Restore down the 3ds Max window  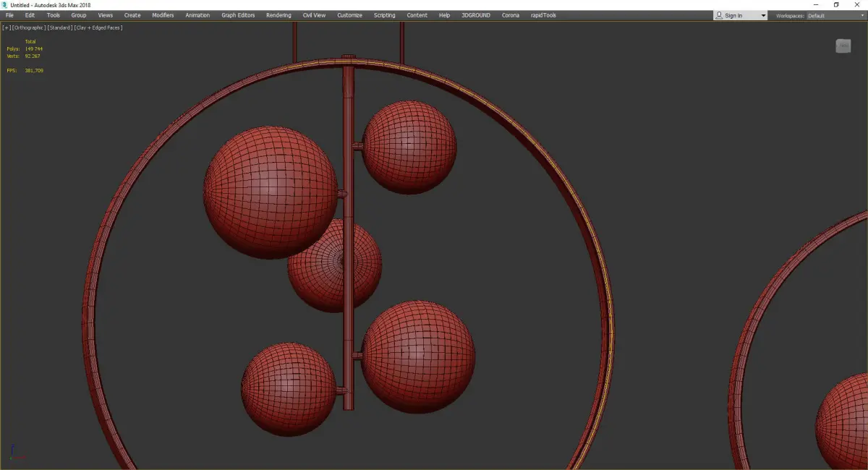coord(836,4)
